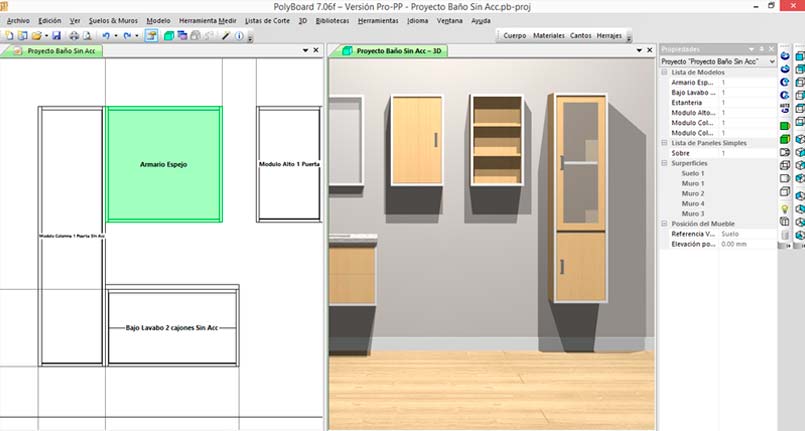The image size is (805, 431).
Task: Click the Herrajes toolbar button
Action: 607,35
